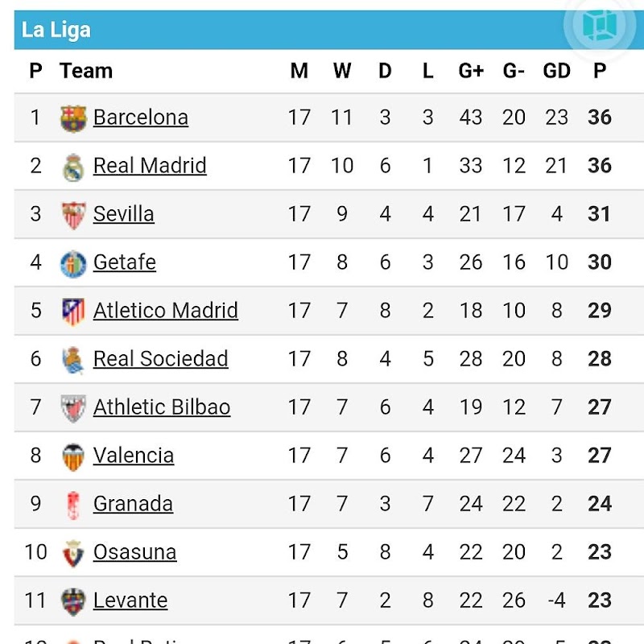Click the GD column header

point(556,71)
